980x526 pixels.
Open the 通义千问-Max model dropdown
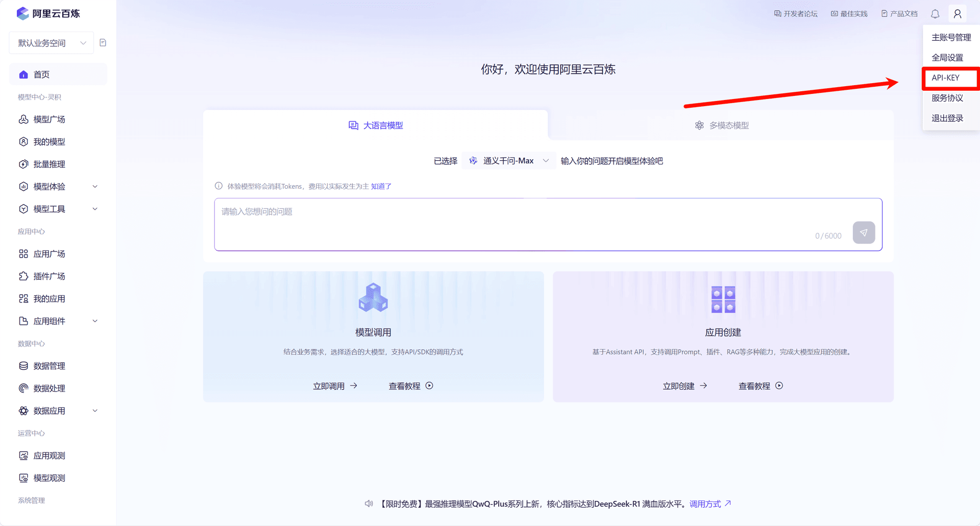[508, 161]
